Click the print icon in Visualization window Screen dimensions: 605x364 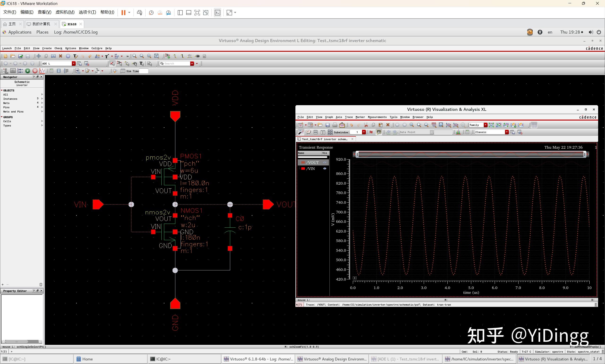335,125
